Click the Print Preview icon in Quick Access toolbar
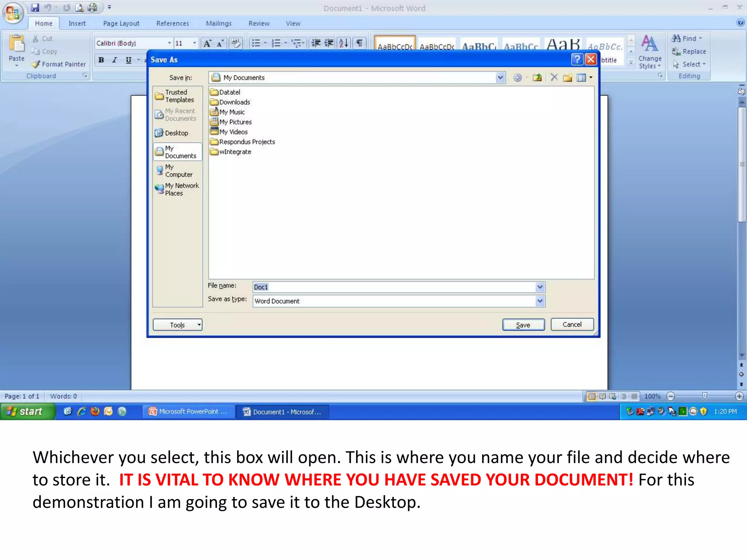This screenshot has height=560, width=747. 79,7
